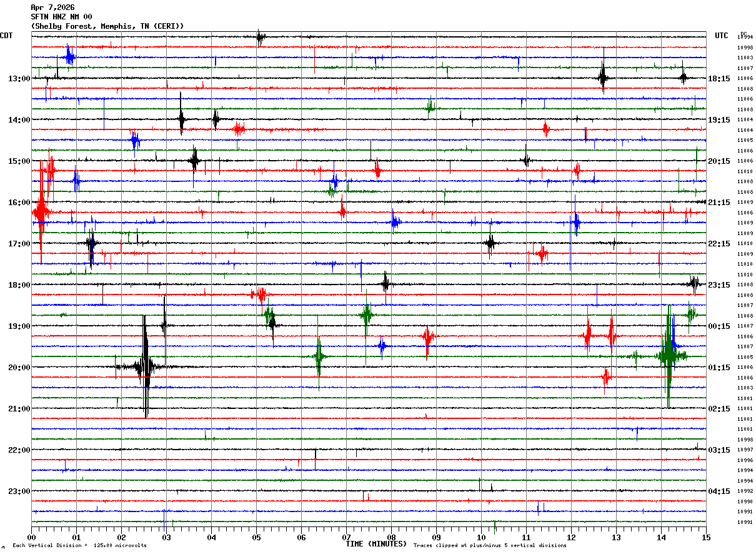The image size is (756, 554).
Task: Select the 15:00 CDT time label
Action: pyautogui.click(x=19, y=161)
